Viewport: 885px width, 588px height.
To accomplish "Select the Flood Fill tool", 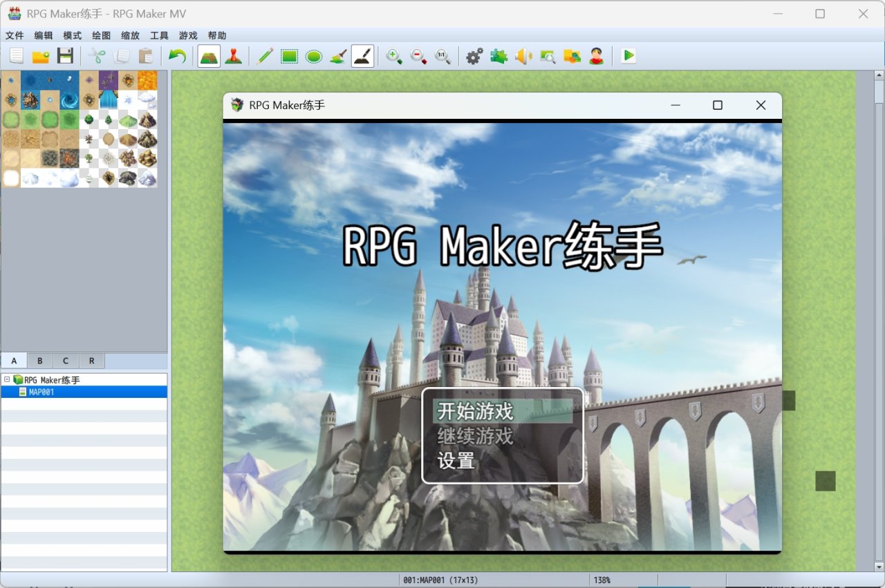I will [338, 56].
